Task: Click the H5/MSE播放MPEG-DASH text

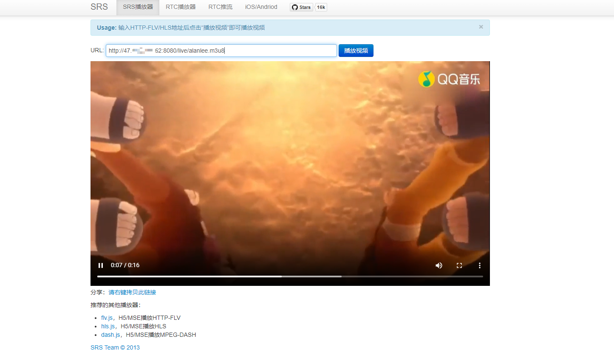Action: tap(161, 335)
